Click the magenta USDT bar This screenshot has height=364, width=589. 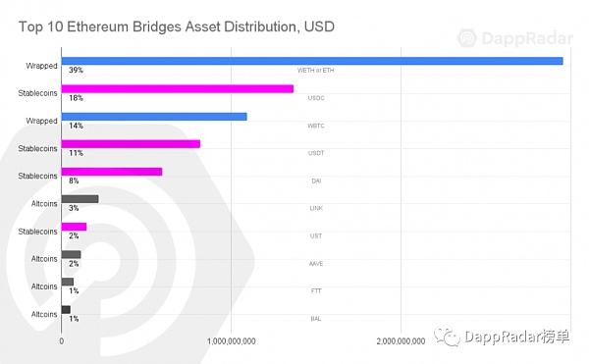click(x=131, y=143)
